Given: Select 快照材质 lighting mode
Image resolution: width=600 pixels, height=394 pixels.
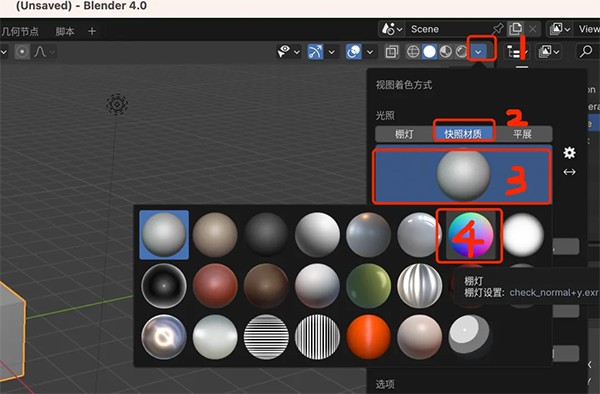Looking at the screenshot, I should click(463, 134).
